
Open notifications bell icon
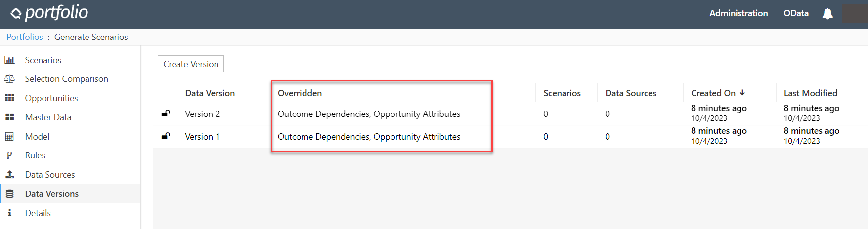(x=827, y=14)
